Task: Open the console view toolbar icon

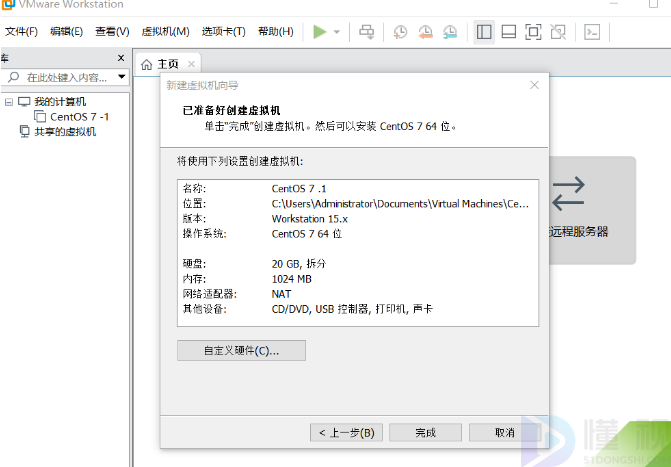Action: click(592, 32)
